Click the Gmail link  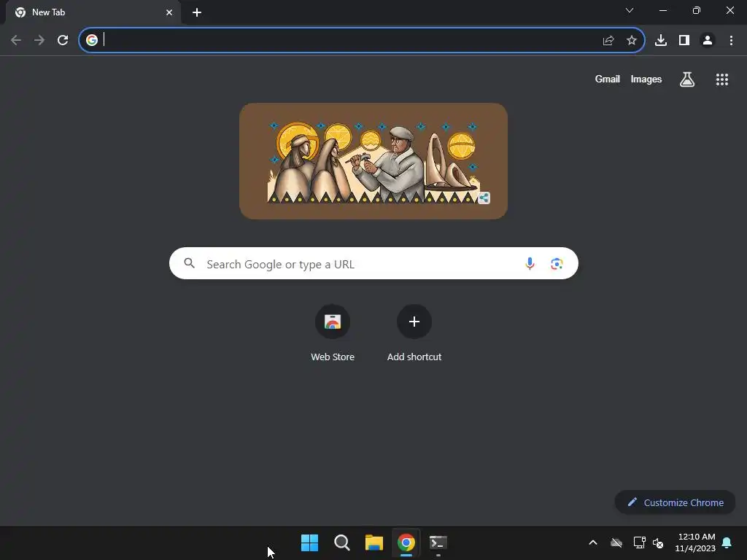pos(608,79)
